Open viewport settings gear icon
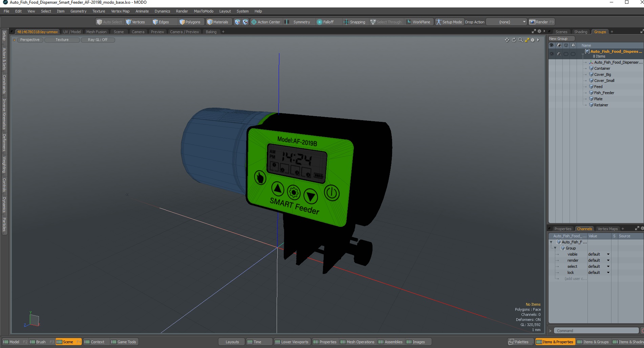644x348 pixels. point(533,40)
